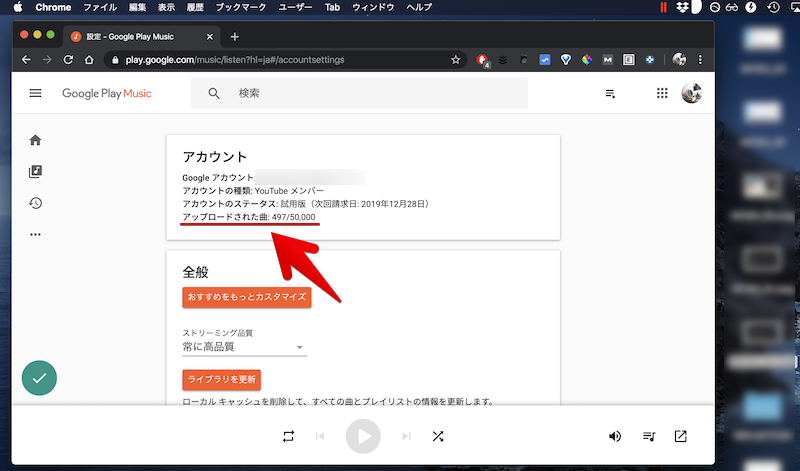The height and width of the screenshot is (471, 800).
Task: Open Recents history sidebar icon
Action: (36, 203)
